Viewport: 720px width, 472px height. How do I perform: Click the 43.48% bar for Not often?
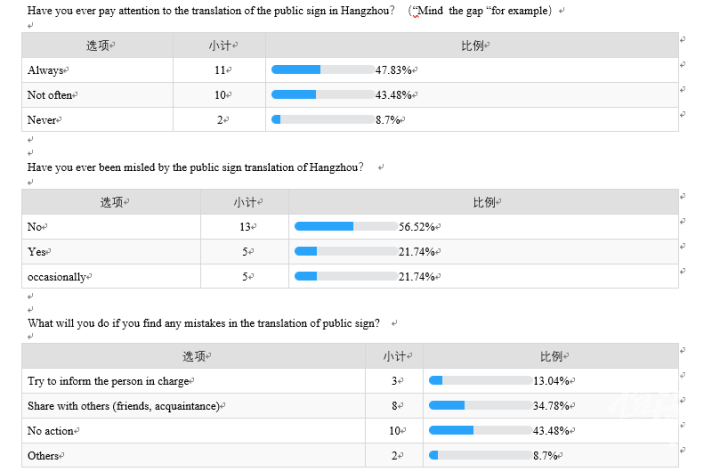pyautogui.click(x=323, y=95)
